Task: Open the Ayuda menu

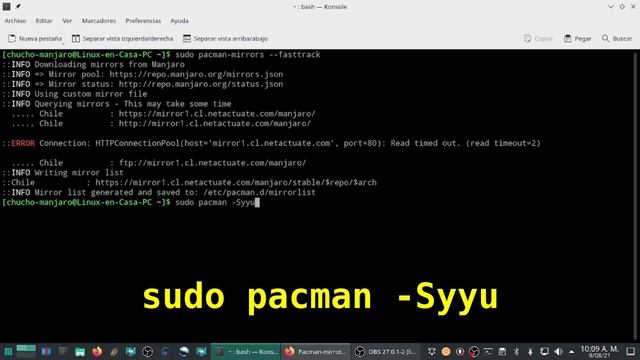Action: 180,21
